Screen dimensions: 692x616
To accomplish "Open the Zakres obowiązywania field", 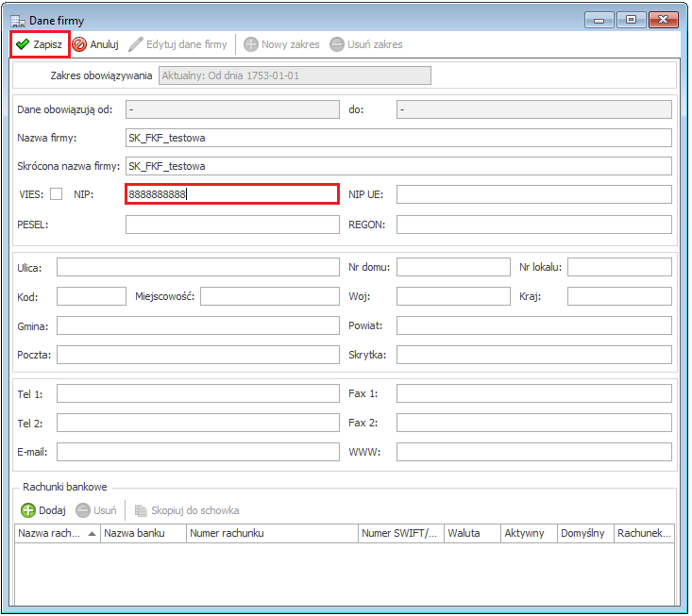I will (x=295, y=75).
